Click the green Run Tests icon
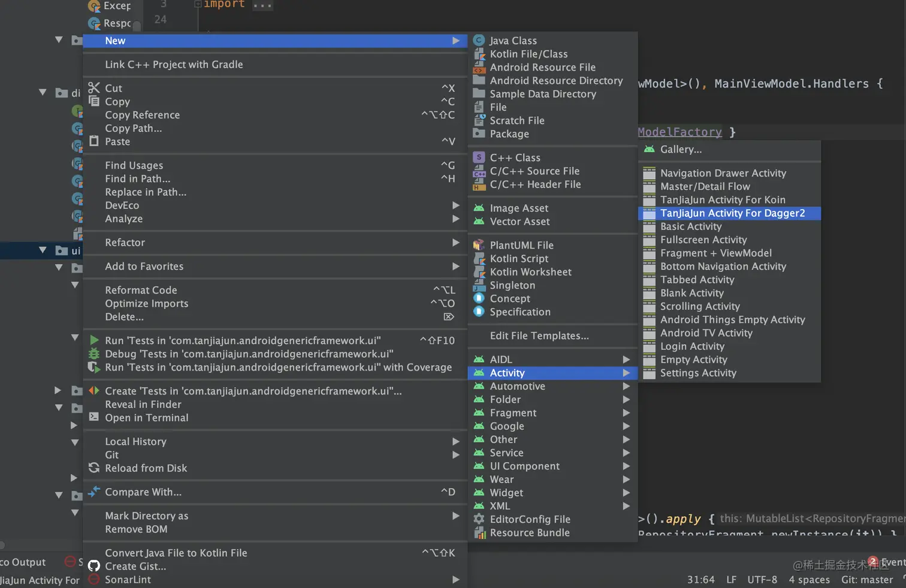The height and width of the screenshot is (588, 906). [x=93, y=340]
